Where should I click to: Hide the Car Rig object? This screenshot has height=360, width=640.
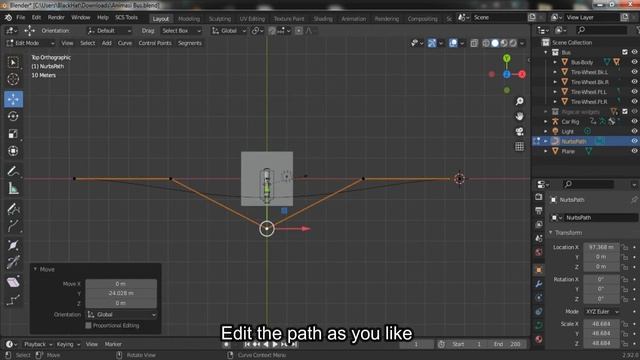[x=634, y=121]
